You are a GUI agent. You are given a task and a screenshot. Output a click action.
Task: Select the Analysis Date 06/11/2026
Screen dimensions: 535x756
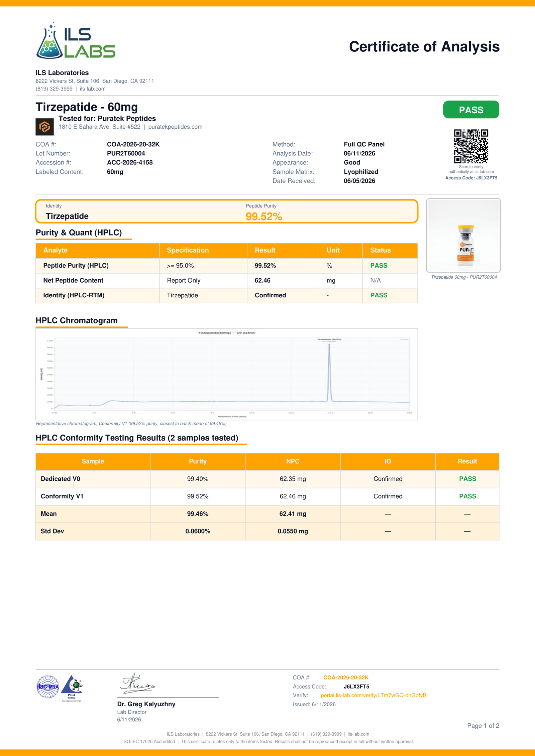click(x=359, y=153)
